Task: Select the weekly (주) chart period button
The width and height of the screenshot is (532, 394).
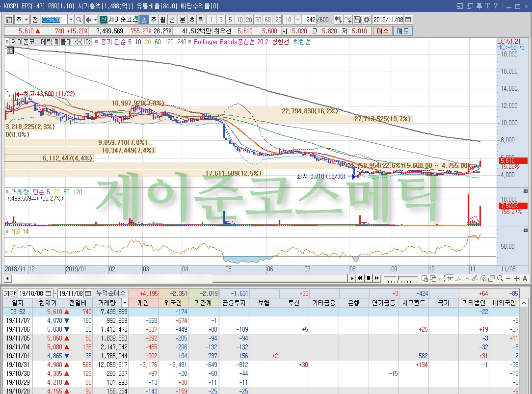Action: [x=153, y=20]
